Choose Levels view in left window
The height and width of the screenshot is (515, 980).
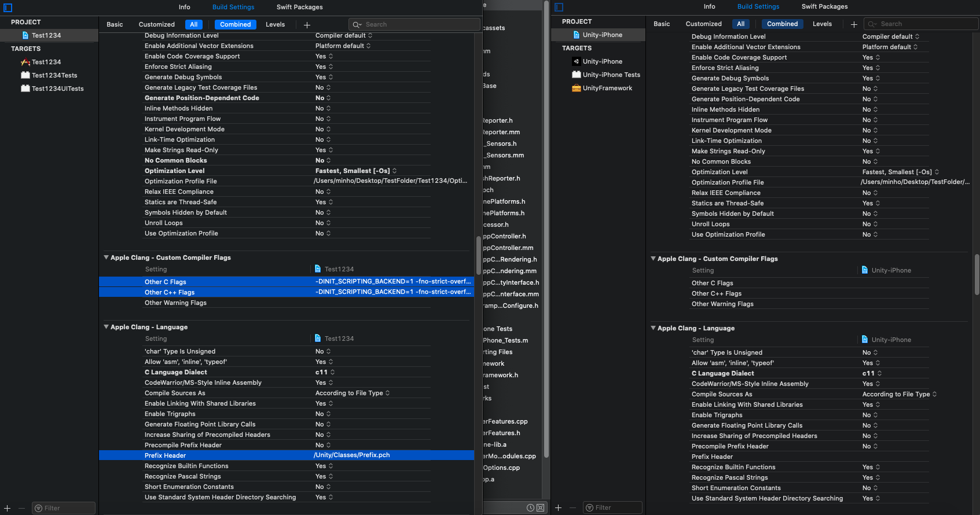click(x=276, y=24)
